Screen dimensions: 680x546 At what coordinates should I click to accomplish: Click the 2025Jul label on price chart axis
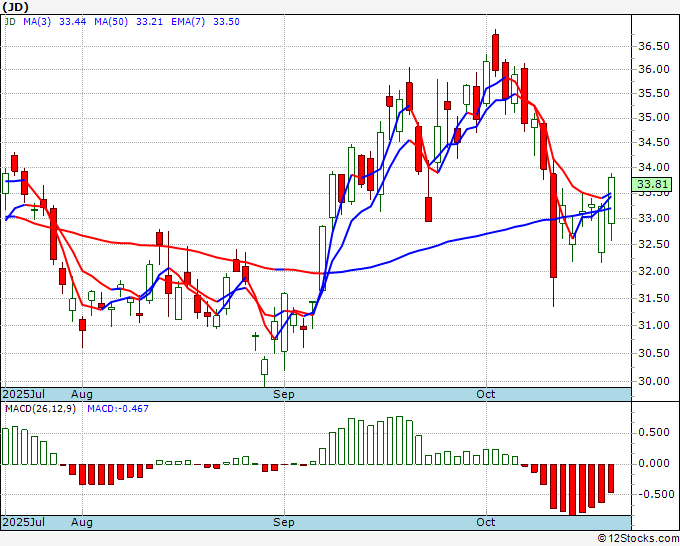pos(24,394)
